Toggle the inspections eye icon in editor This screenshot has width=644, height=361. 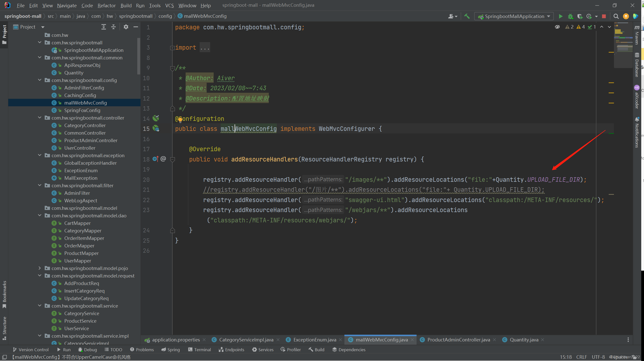pos(557,27)
